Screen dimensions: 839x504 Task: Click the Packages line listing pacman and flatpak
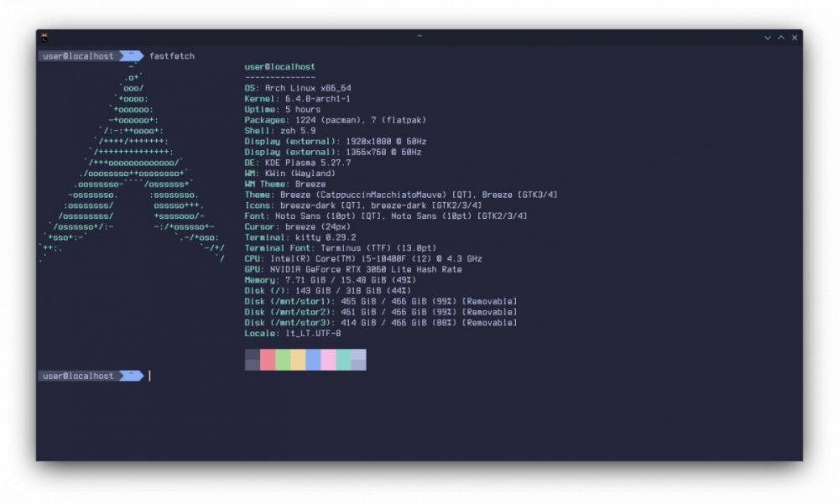pyautogui.click(x=336, y=120)
